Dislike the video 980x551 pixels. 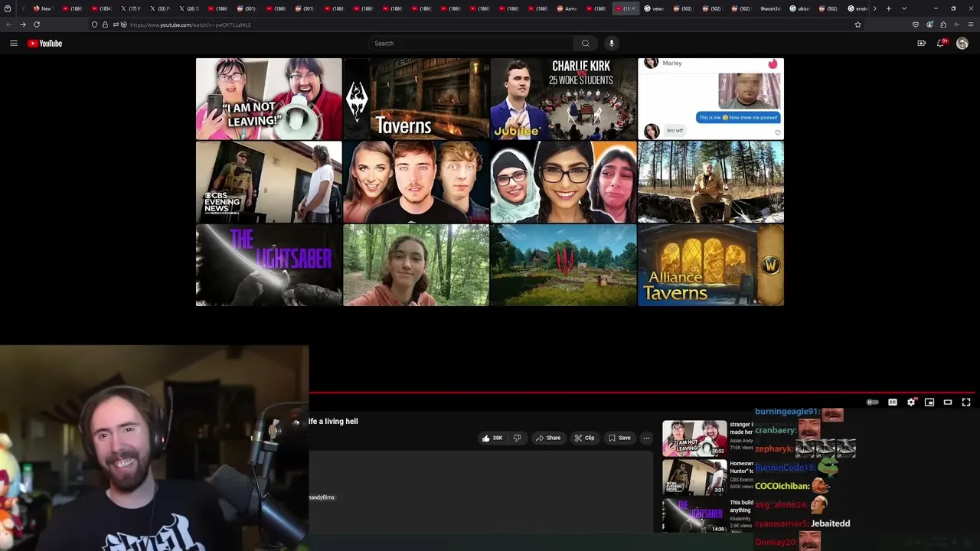tap(517, 438)
